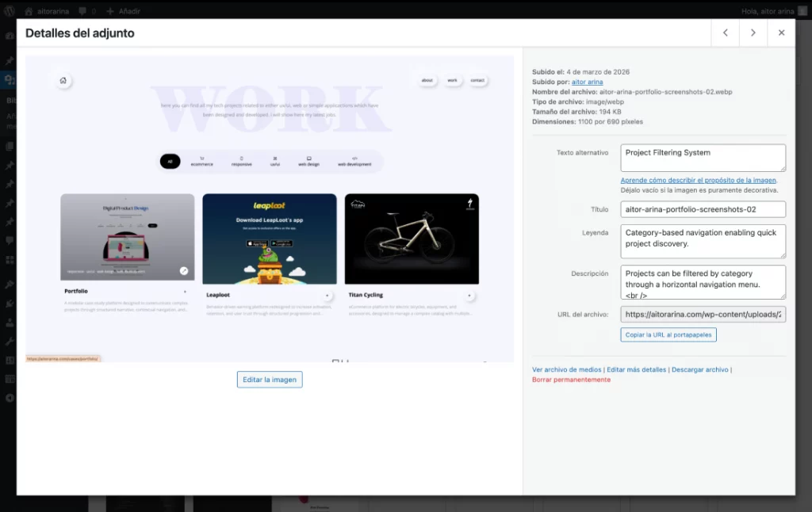Click the WordPress site home icon in admin bar
812x512 pixels.
point(29,11)
